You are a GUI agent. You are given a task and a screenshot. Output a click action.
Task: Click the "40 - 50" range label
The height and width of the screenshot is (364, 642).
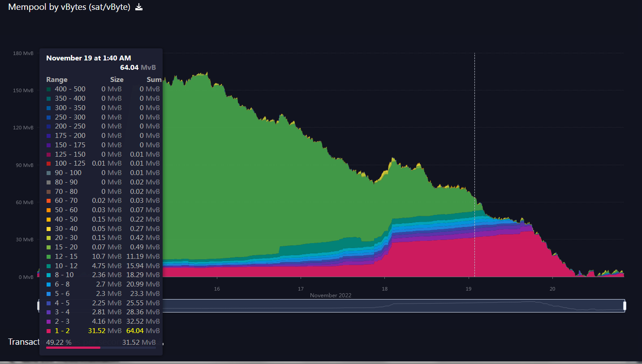66,219
